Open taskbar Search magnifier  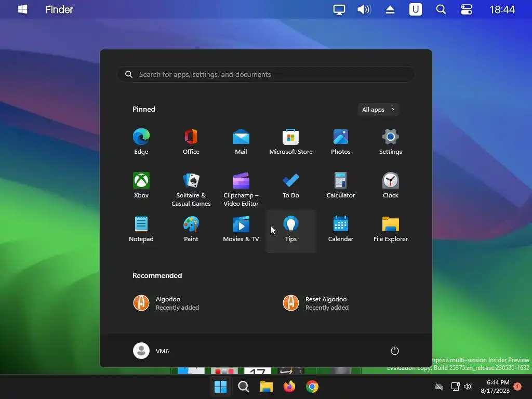[x=243, y=387]
